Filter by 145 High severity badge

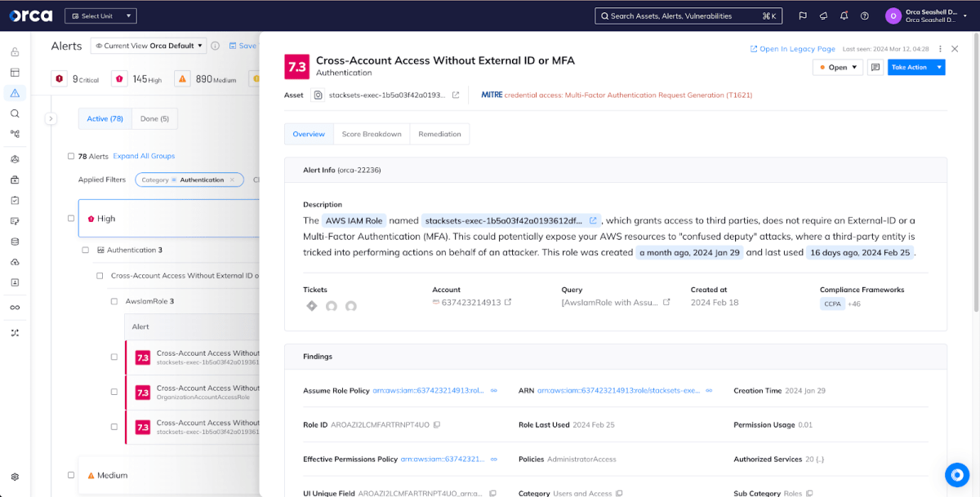point(136,79)
